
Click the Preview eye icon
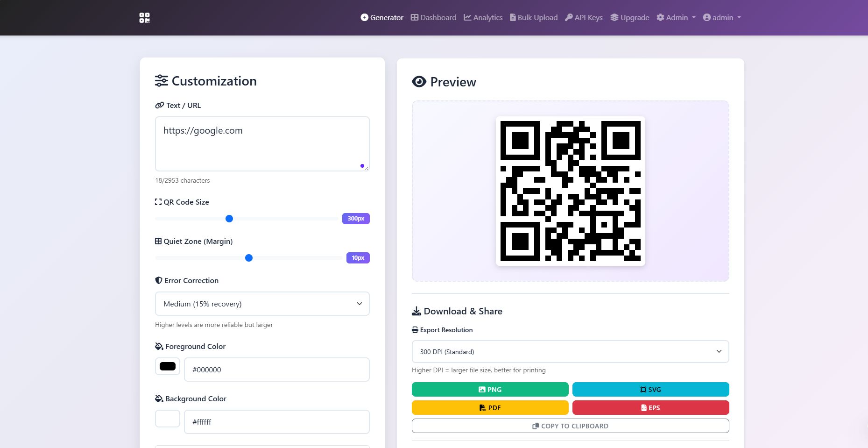(419, 82)
